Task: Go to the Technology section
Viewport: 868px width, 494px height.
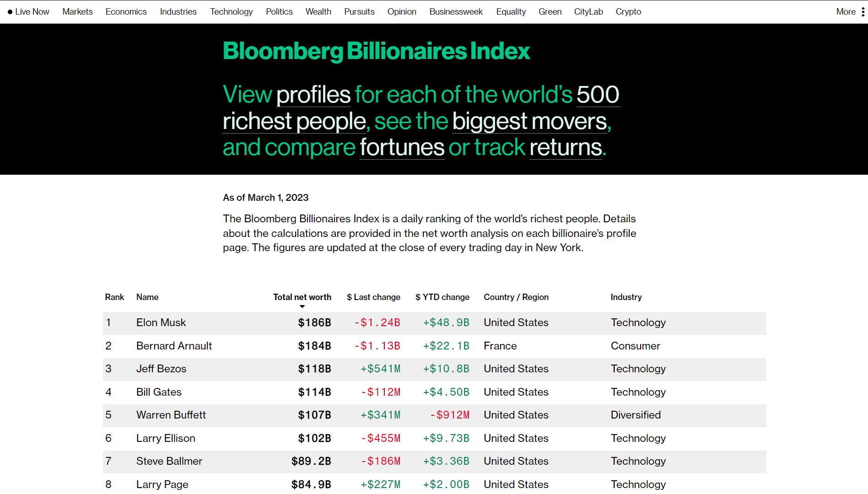Action: (x=231, y=12)
